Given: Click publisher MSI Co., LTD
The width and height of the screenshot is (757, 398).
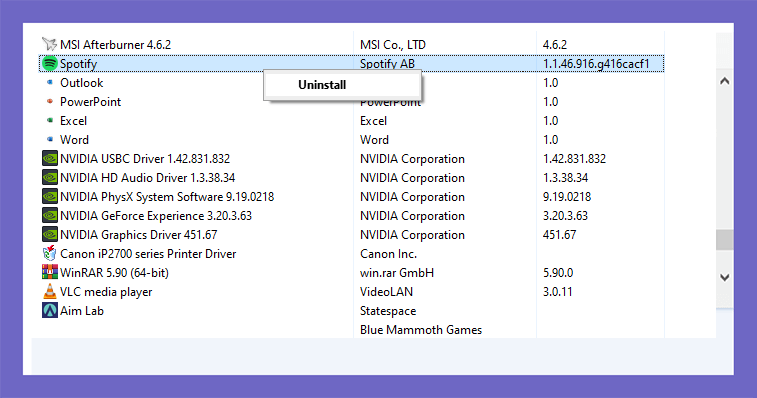Looking at the screenshot, I should click(x=393, y=45).
